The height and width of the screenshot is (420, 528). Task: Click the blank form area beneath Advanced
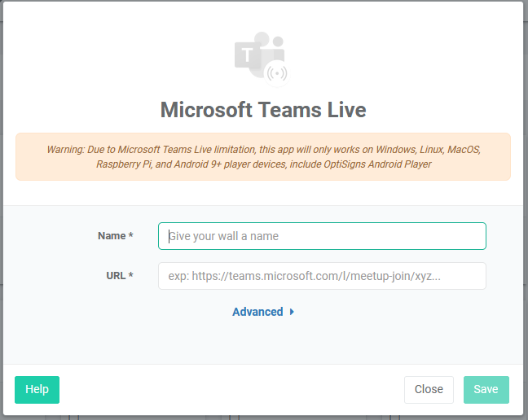263,342
